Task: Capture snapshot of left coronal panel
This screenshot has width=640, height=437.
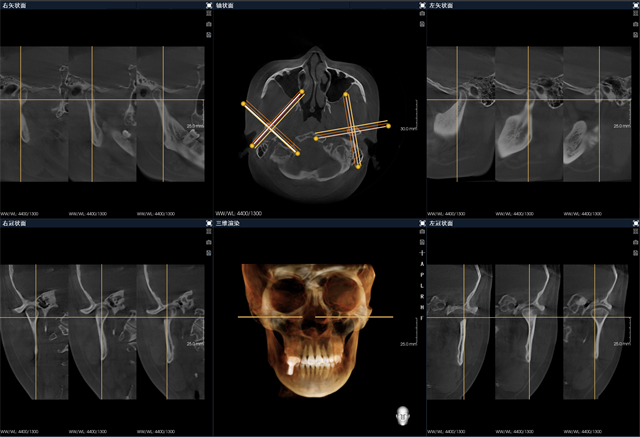Action: coord(636,242)
